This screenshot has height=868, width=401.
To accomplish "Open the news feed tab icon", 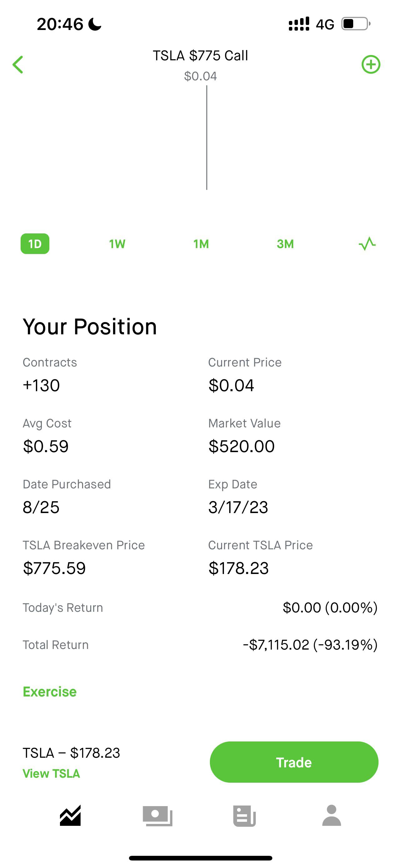I will click(245, 816).
